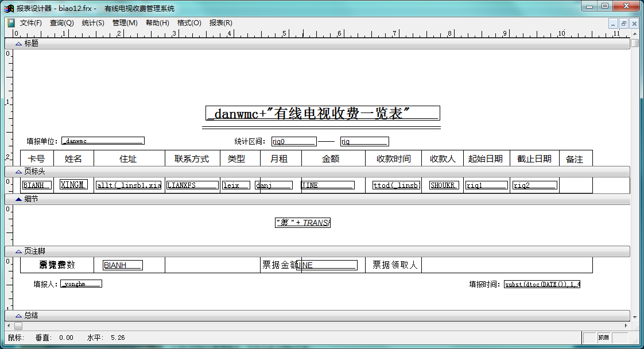Open the 格式(O) menu
The height and width of the screenshot is (349, 644).
pos(189,23)
